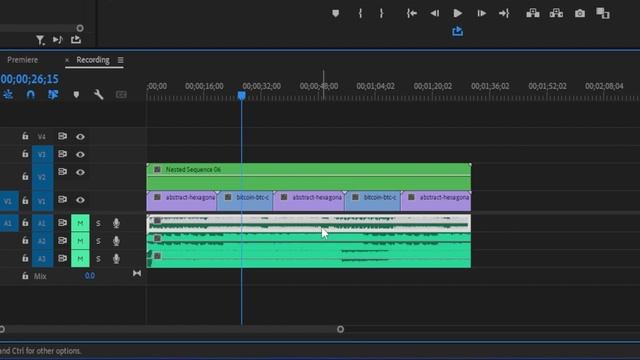The width and height of the screenshot is (640, 360).
Task: Solo audio track A3
Action: coord(98,259)
